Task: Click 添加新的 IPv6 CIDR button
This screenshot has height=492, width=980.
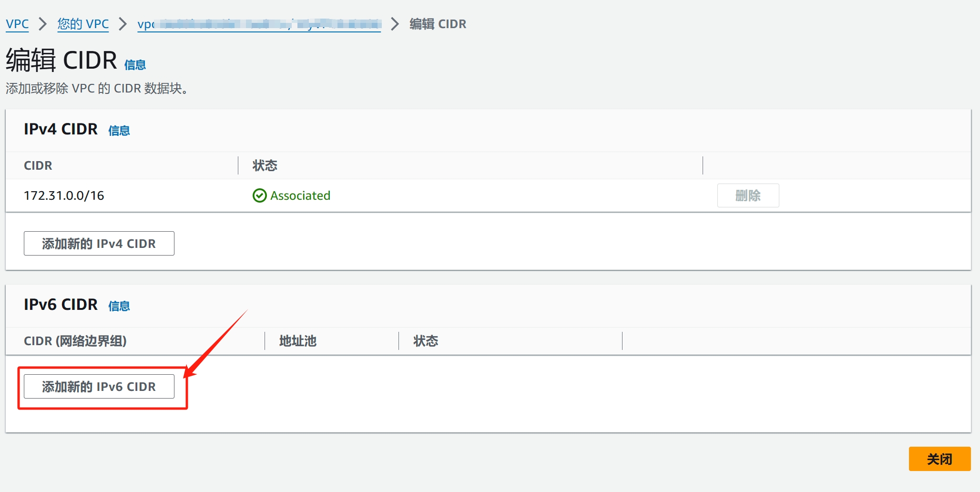Action: point(99,387)
